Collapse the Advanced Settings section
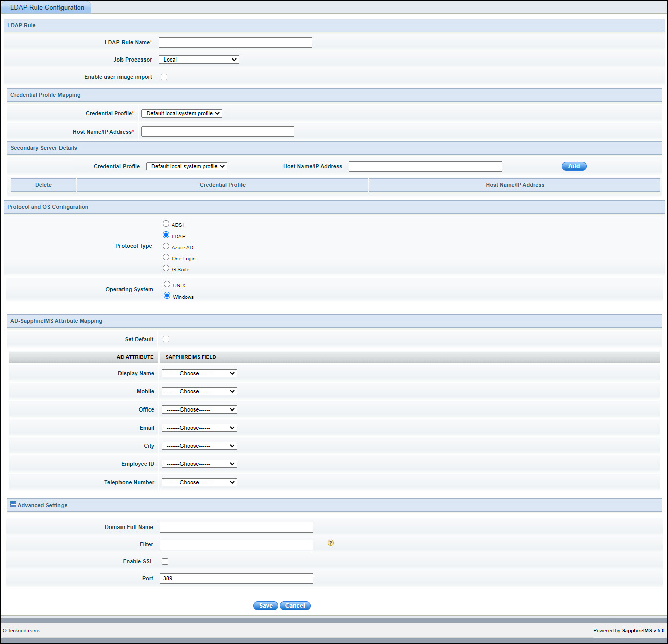The height and width of the screenshot is (644, 668). [13, 505]
